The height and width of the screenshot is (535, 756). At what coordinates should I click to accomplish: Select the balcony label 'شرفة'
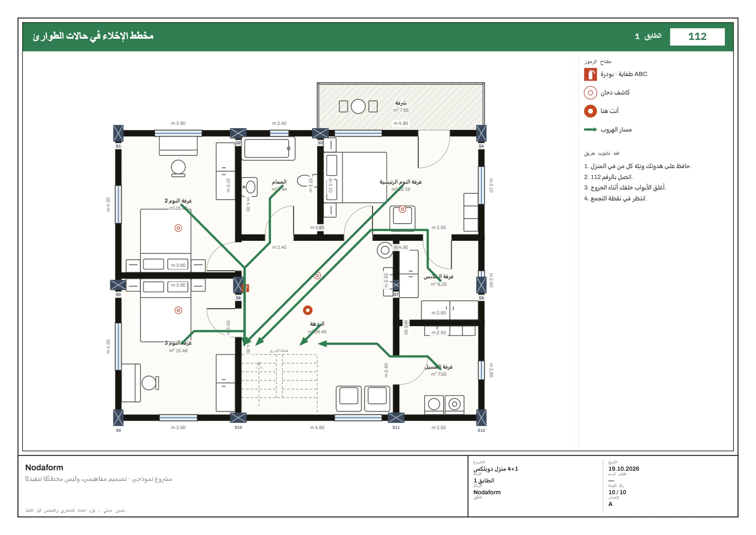[401, 103]
